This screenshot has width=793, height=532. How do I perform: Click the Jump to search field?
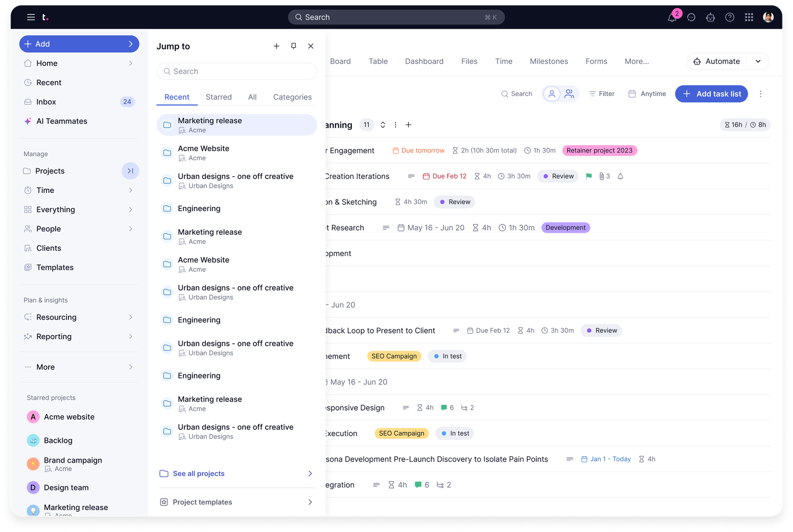237,71
